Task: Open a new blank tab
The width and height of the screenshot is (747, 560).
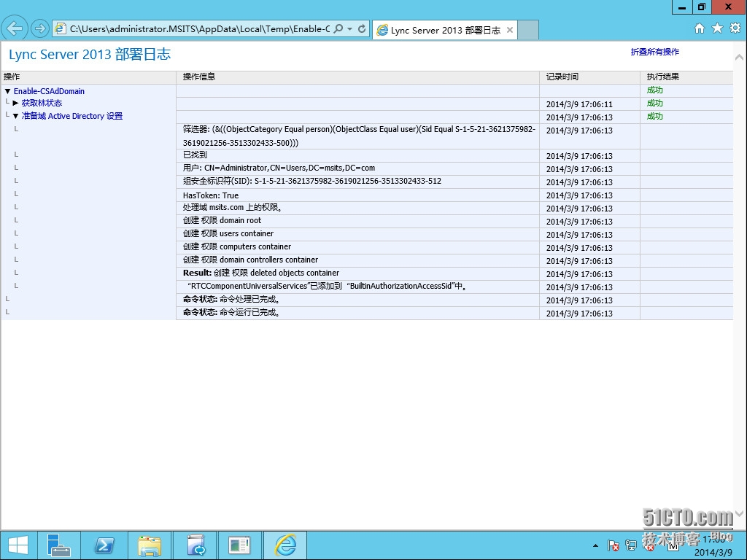Action: click(x=528, y=30)
